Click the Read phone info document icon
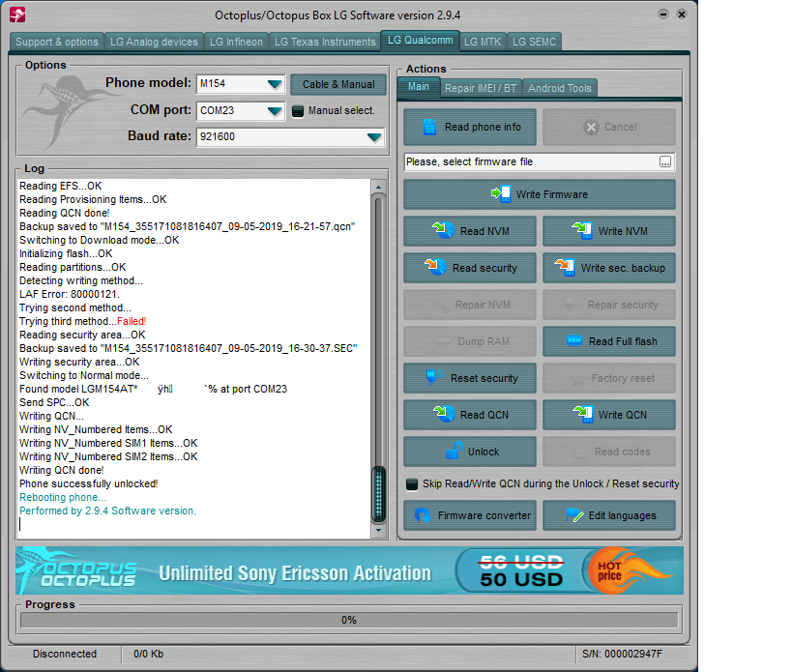 tap(429, 127)
